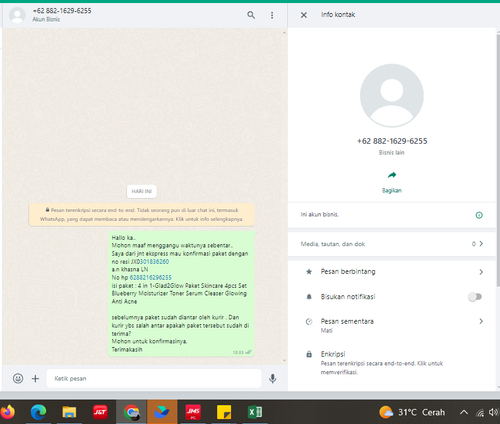The width and height of the screenshot is (500, 424).
Task: Click the green sent message bubble
Action: click(181, 293)
